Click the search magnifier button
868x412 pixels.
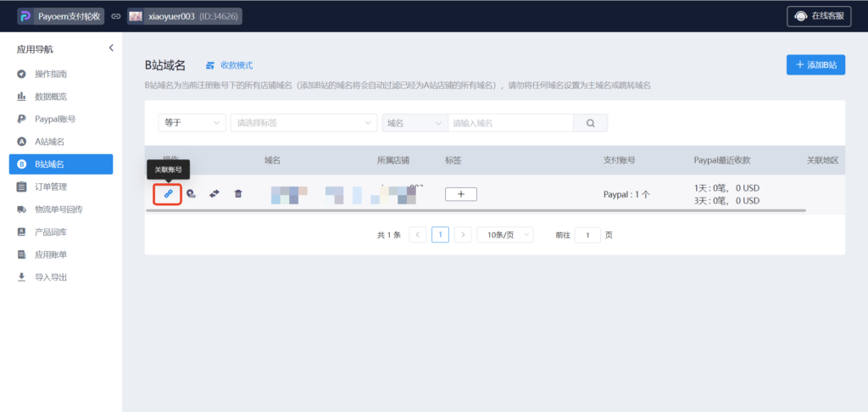(x=590, y=123)
